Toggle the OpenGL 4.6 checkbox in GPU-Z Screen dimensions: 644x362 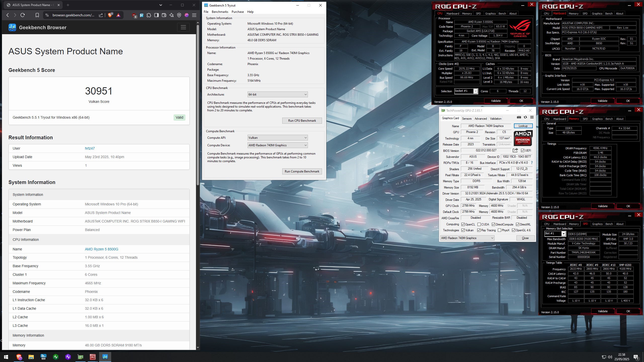point(513,230)
